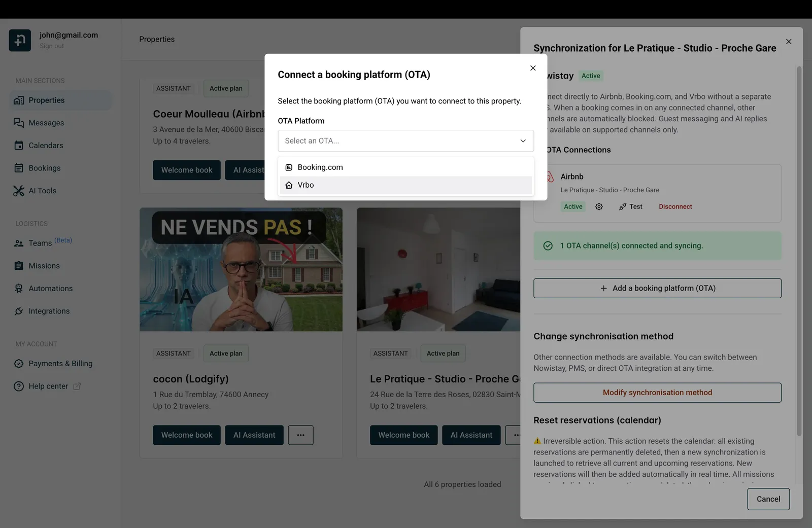Open AI Assistant for cocon (Lodgify)

point(254,435)
